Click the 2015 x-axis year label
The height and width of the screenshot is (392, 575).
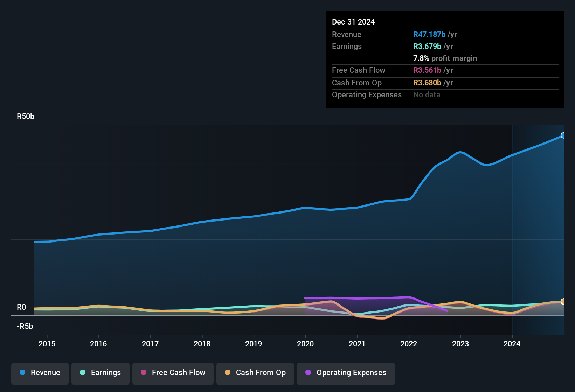point(47,344)
